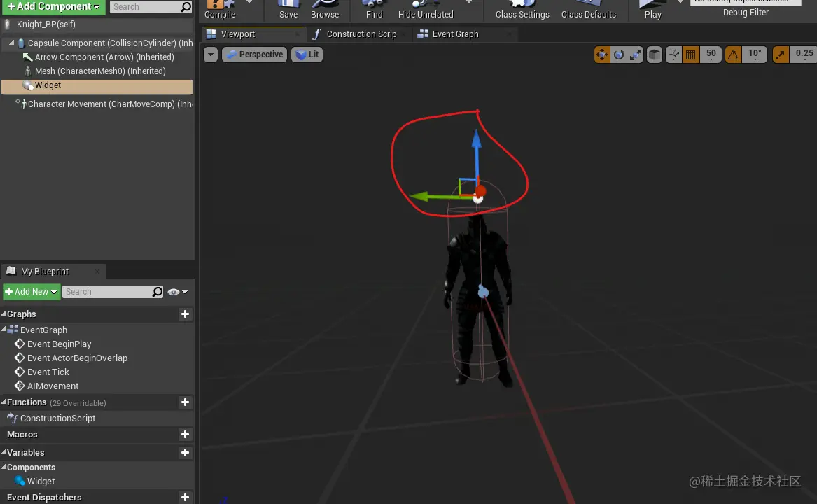The image size is (817, 504).
Task: Add new function with plus
Action: pos(185,402)
